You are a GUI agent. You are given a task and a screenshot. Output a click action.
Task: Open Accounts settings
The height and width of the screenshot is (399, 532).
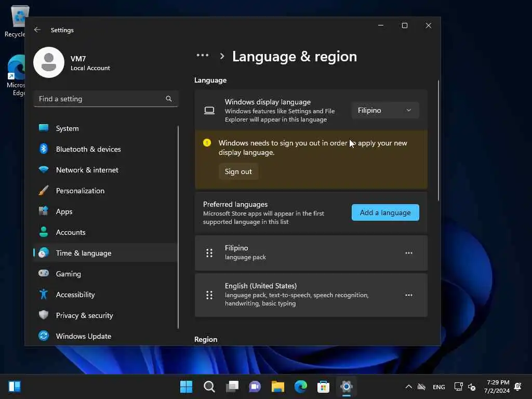[x=105, y=232]
